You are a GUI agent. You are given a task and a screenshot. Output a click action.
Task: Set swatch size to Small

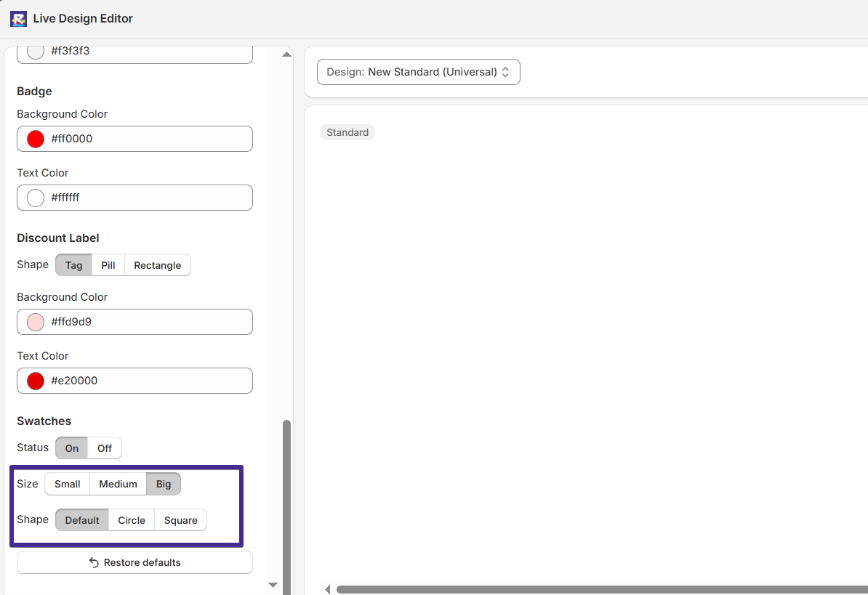pos(68,485)
